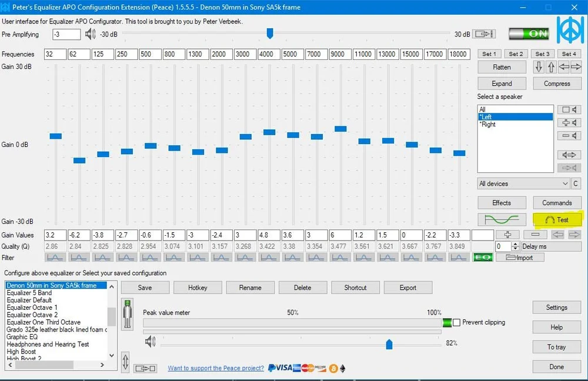Click the 9000 Hz gain slider handle
The width and height of the screenshot is (588, 381).
click(340, 129)
